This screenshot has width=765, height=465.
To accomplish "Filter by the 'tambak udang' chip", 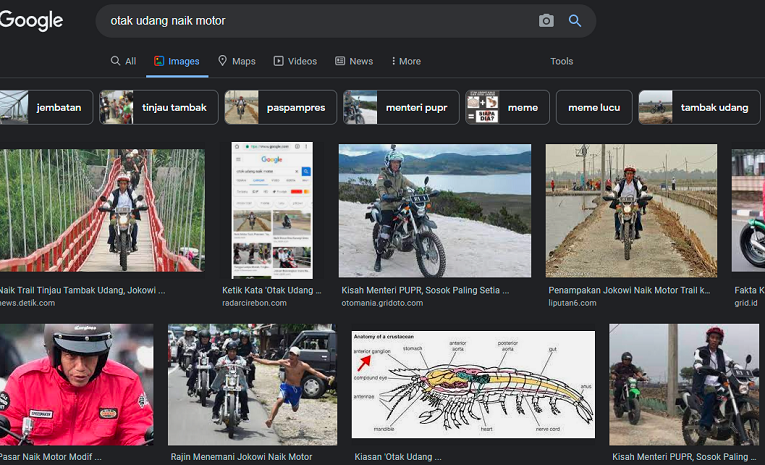I will pyautogui.click(x=699, y=107).
